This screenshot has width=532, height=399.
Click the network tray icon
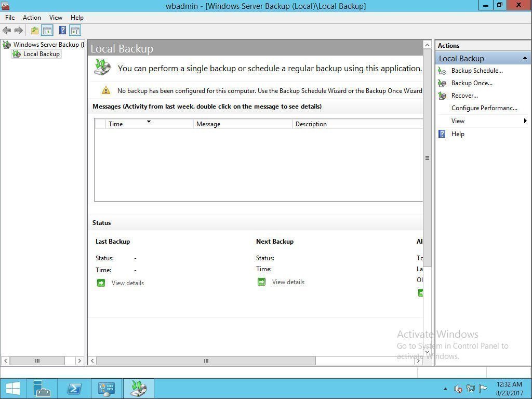(471, 389)
